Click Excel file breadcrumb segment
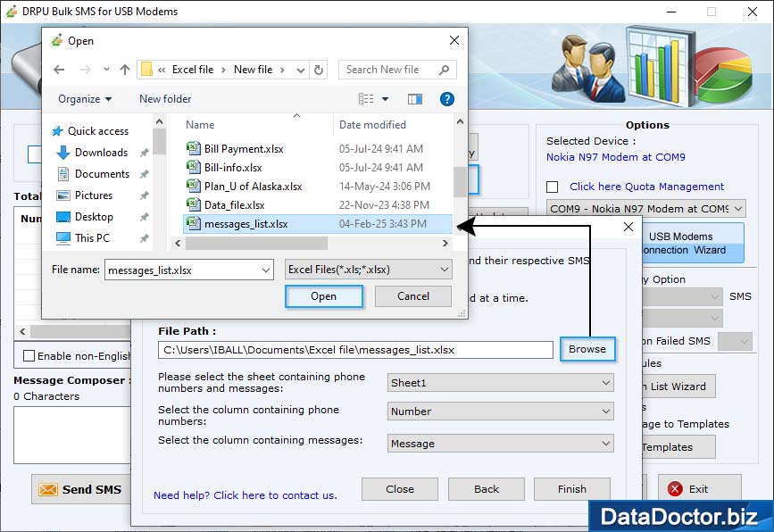 193,70
